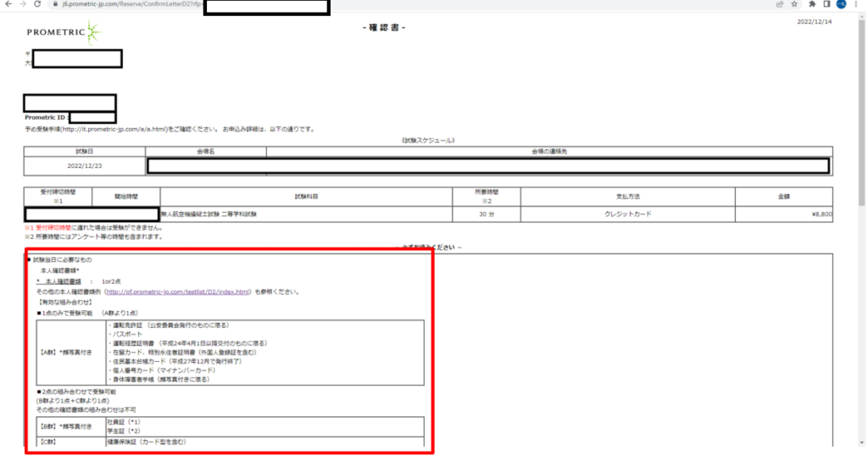Image resolution: width=868 pixels, height=456 pixels.
Task: Click the 試験当日に必要なもの heading
Action: coord(62,259)
